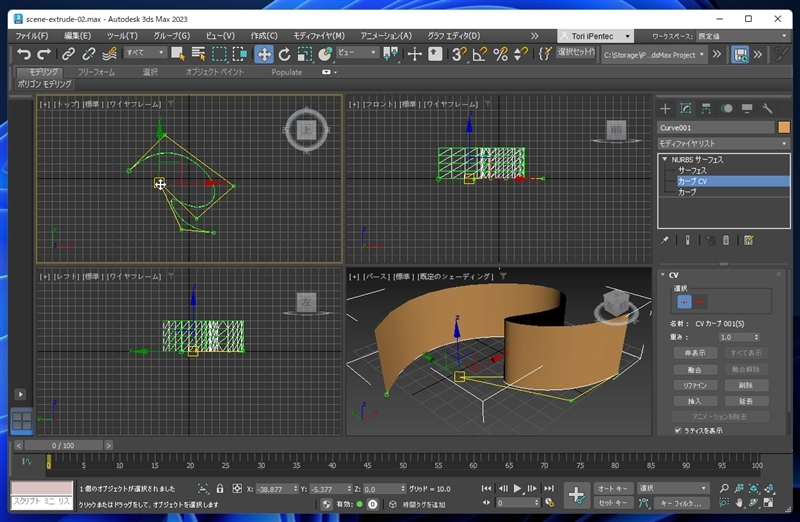
Task: Select the Link tool (chain icon)
Action: click(x=68, y=54)
